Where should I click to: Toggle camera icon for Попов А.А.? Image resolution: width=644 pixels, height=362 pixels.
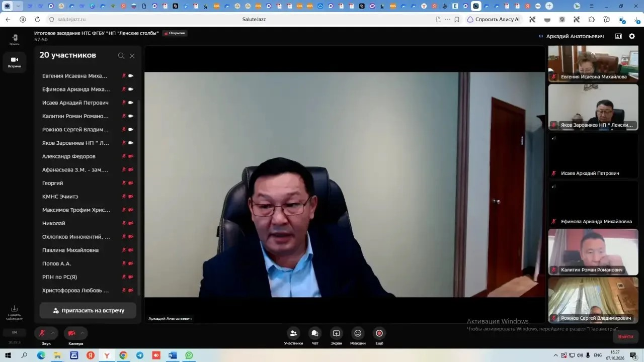[x=131, y=263]
